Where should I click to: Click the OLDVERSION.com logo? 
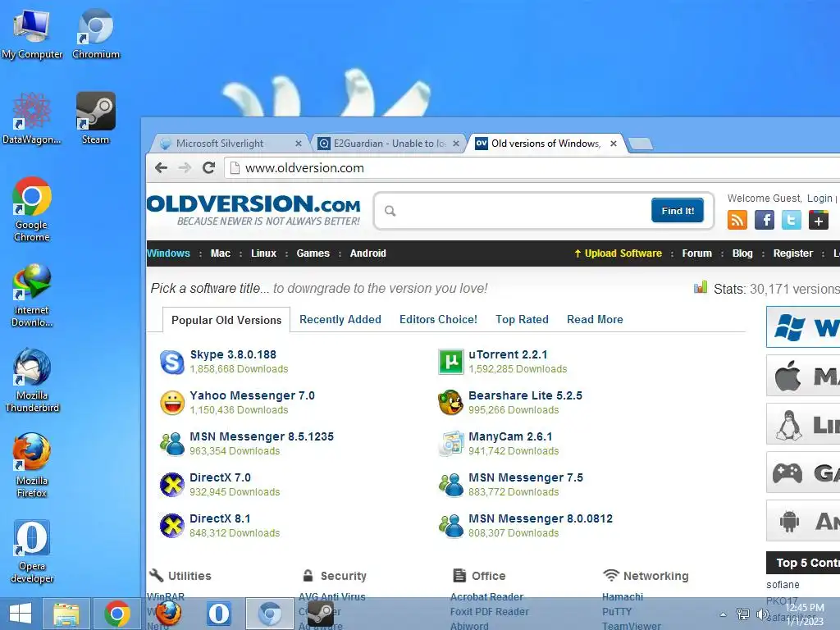point(253,210)
